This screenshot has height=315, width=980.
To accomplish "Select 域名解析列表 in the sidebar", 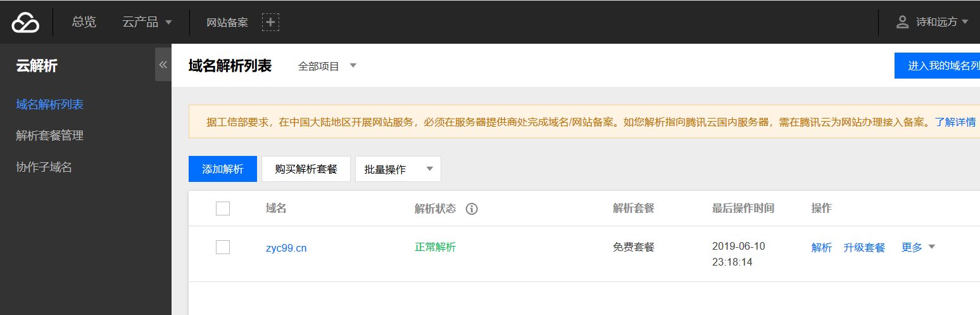I will coord(50,105).
